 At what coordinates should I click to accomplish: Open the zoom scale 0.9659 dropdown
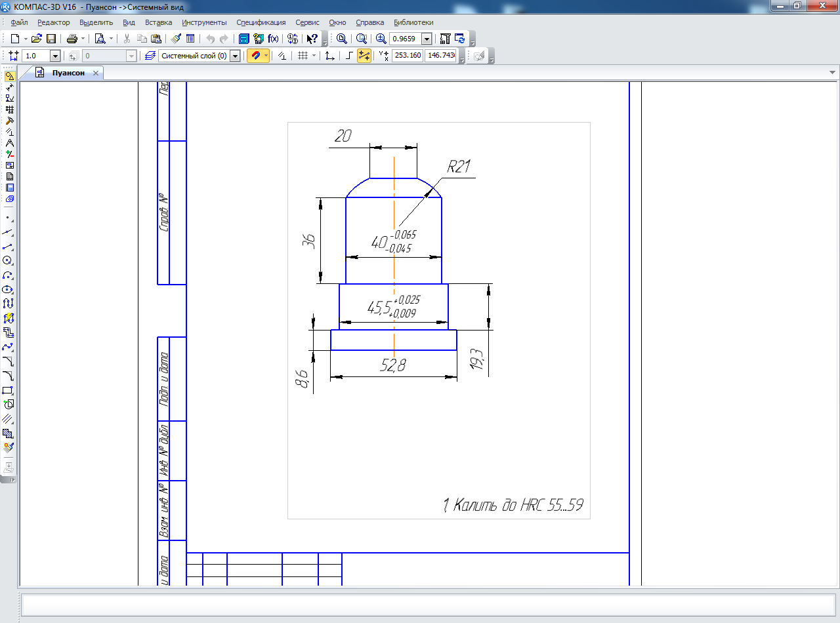click(x=427, y=39)
